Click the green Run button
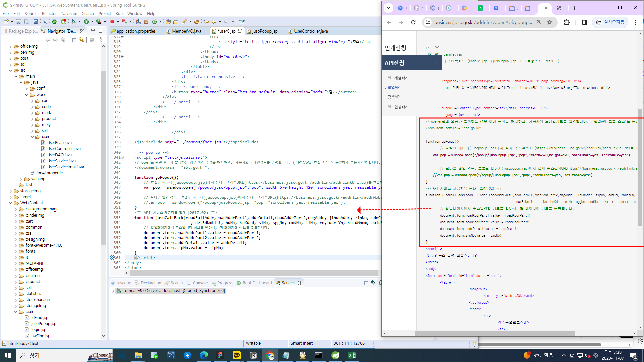The image size is (644, 362). (86, 22)
